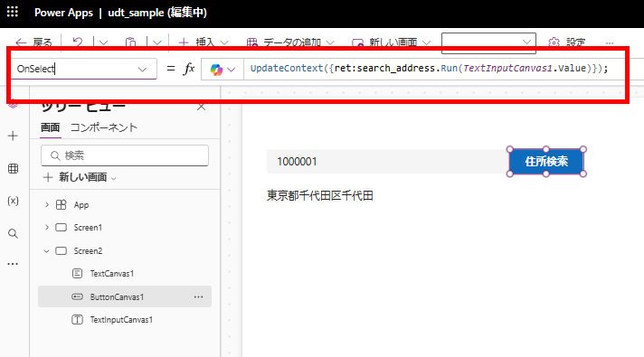
Task: Collapse the Screen2 tree node
Action: click(x=46, y=250)
